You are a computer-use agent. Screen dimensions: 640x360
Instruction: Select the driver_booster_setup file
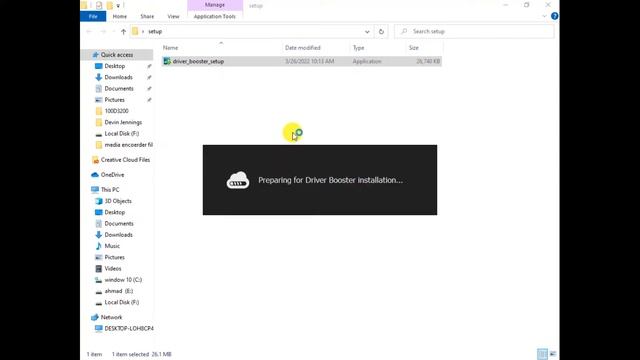(302, 61)
